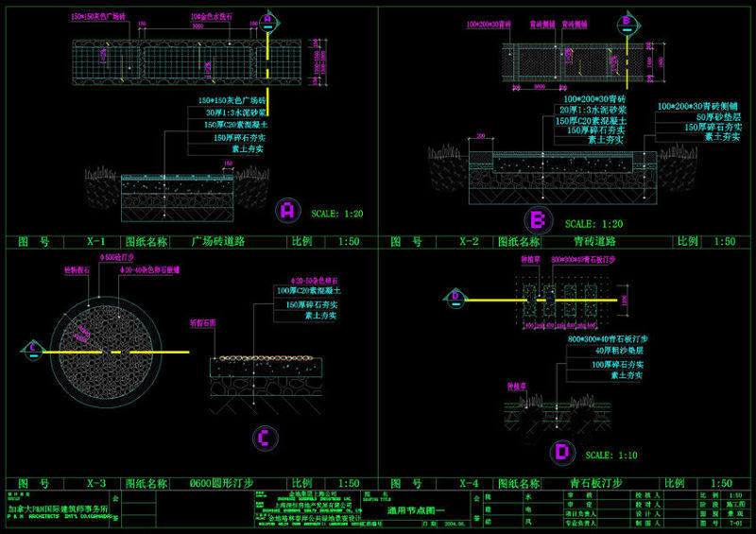Click the '150厚C20素混凝土' note in section A

235,125
